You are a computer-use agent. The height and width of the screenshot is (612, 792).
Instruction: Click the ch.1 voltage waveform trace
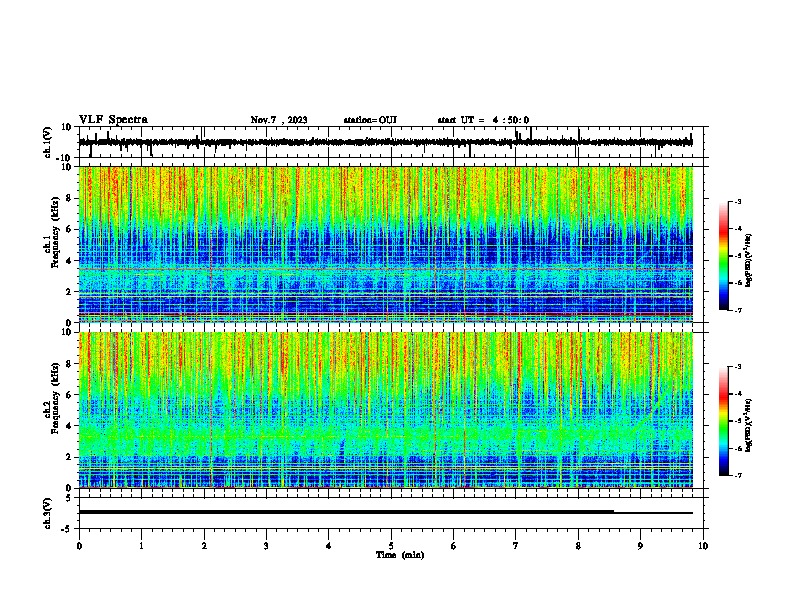[x=385, y=142]
